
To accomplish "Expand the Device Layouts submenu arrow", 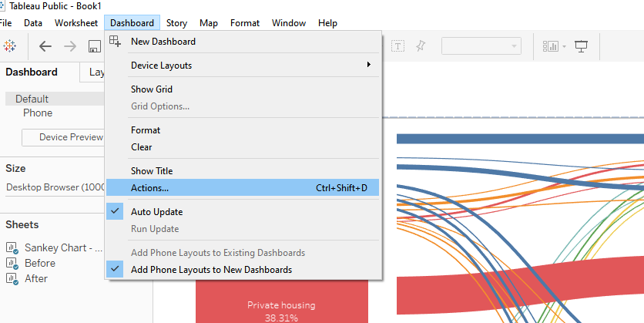I will (x=369, y=65).
